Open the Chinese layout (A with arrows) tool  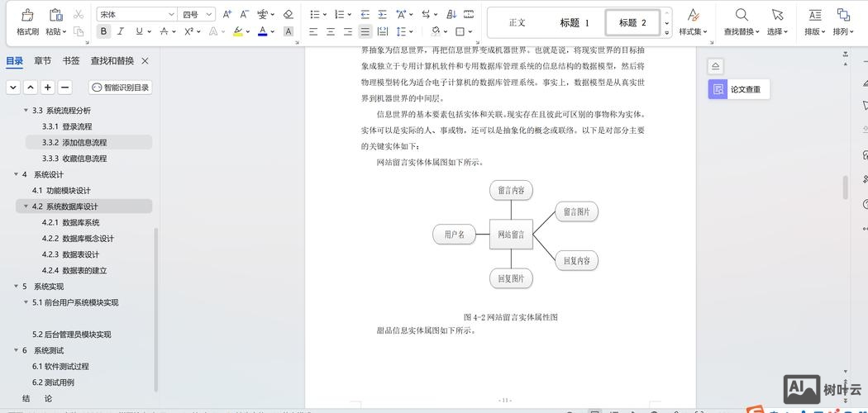click(401, 14)
